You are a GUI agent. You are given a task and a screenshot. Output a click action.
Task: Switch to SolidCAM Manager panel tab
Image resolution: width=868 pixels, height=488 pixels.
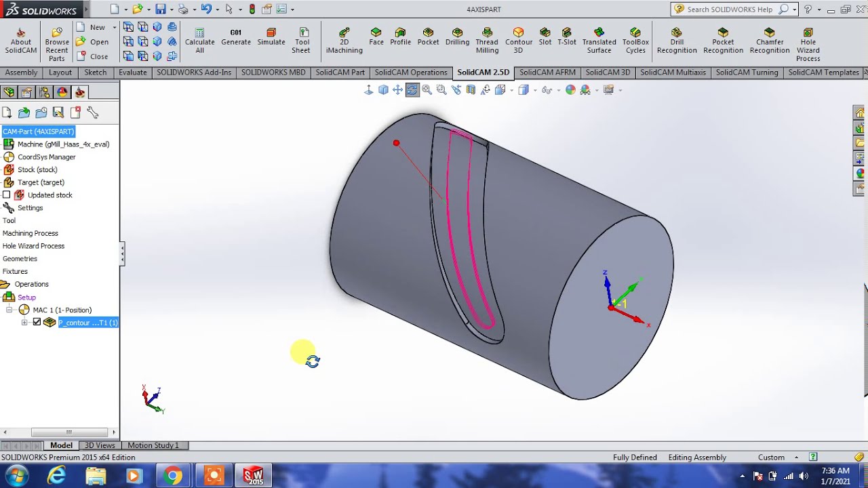coord(80,92)
